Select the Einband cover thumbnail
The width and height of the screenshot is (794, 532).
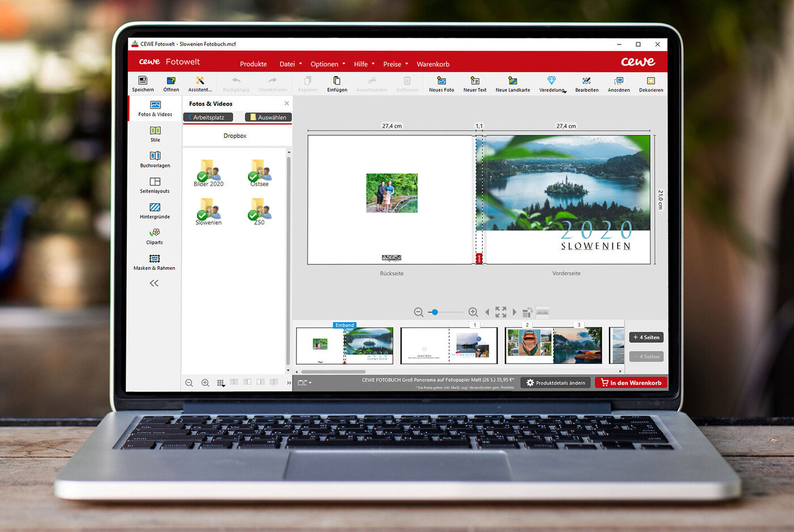pyautogui.click(x=345, y=345)
